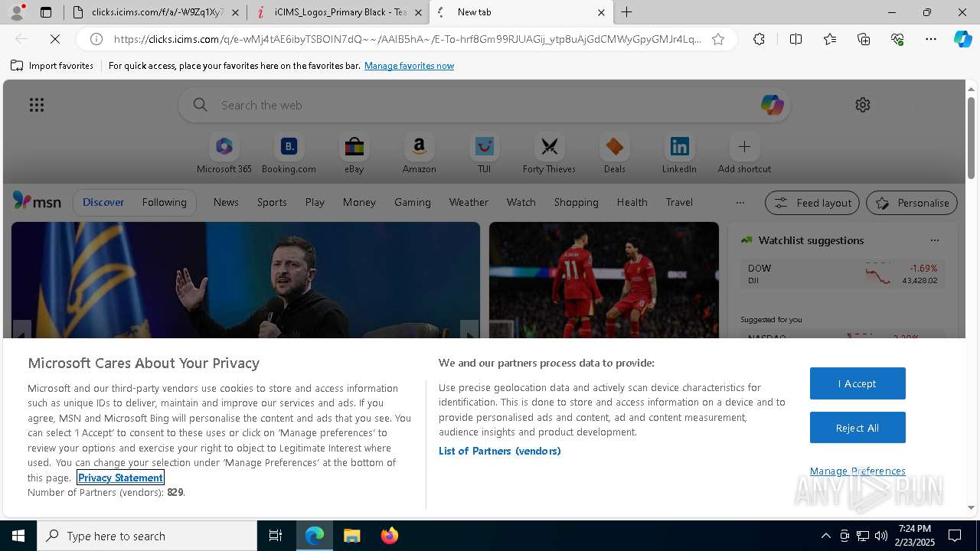This screenshot has width=980, height=551.
Task: Open Task View on taskbar
Action: 276,536
